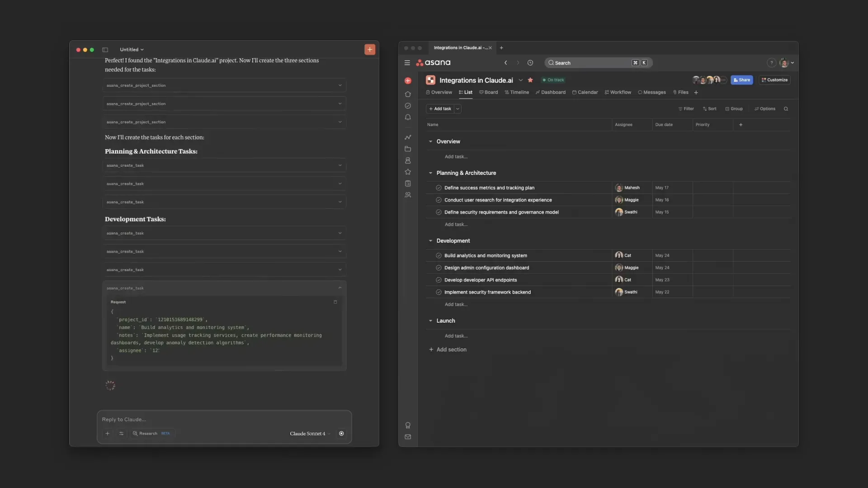Click the envelope invite icon at sidebar bottom
Viewport: 868px width, 488px height.
[x=408, y=437]
